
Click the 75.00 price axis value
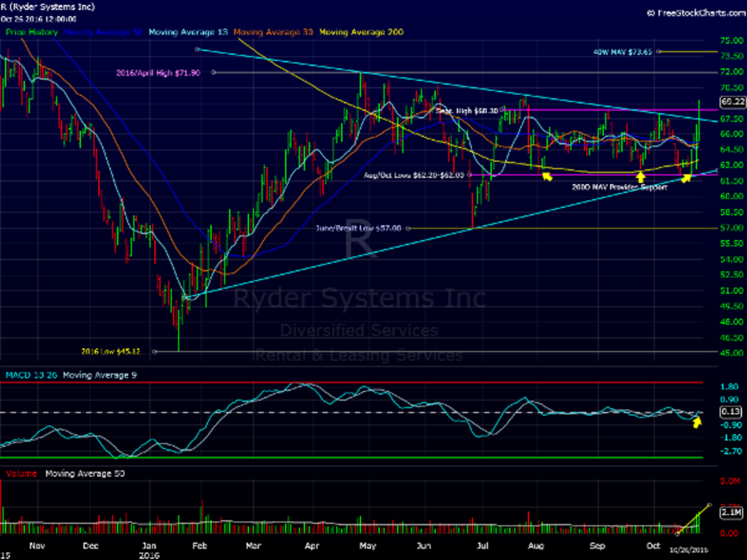(730, 40)
